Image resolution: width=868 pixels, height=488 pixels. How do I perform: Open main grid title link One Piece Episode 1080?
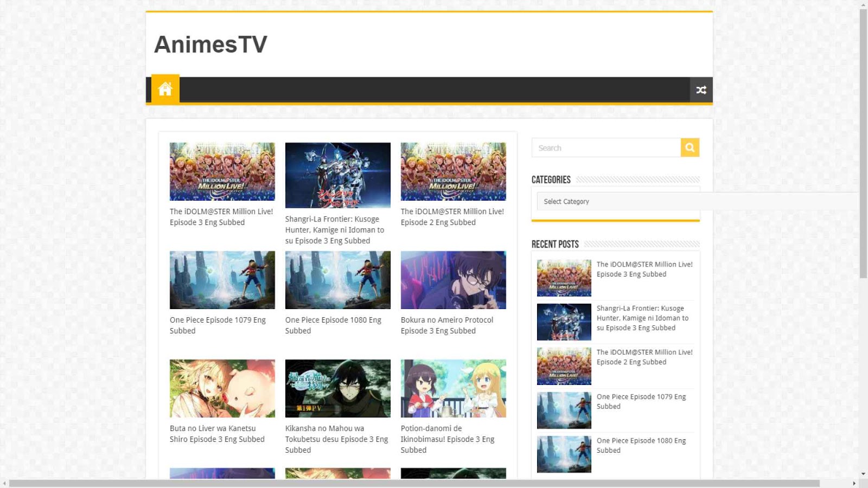point(333,325)
